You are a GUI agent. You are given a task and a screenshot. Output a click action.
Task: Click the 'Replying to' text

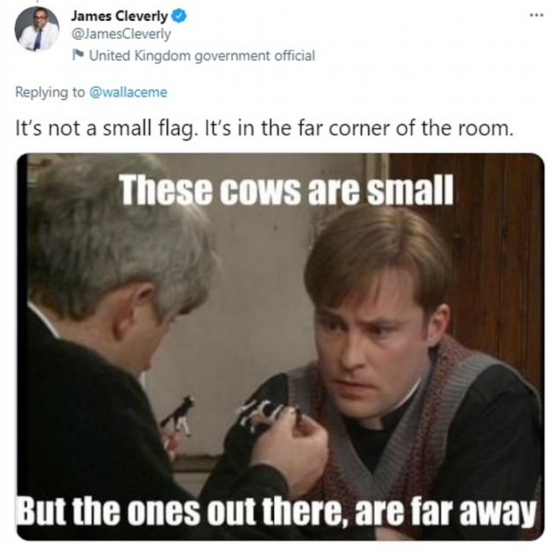50,93
